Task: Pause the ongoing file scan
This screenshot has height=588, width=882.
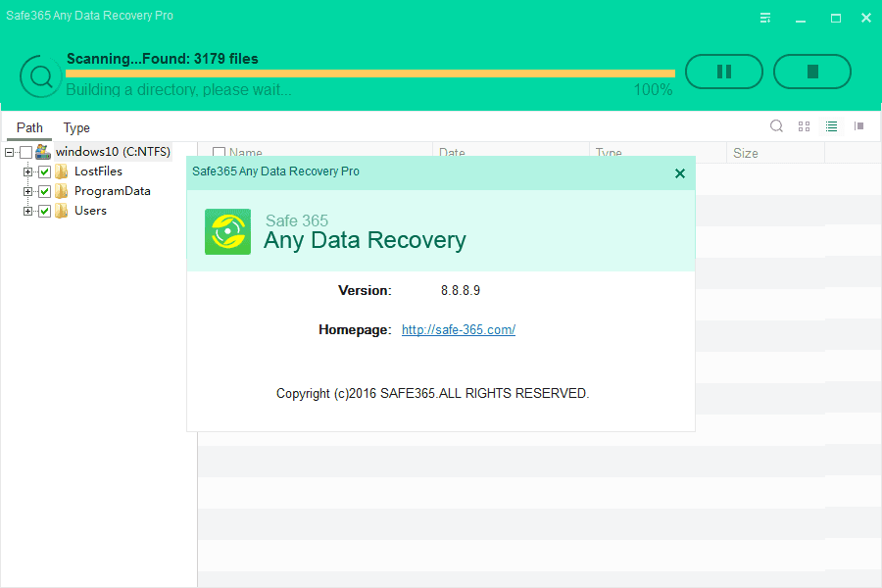Action: pyautogui.click(x=723, y=72)
